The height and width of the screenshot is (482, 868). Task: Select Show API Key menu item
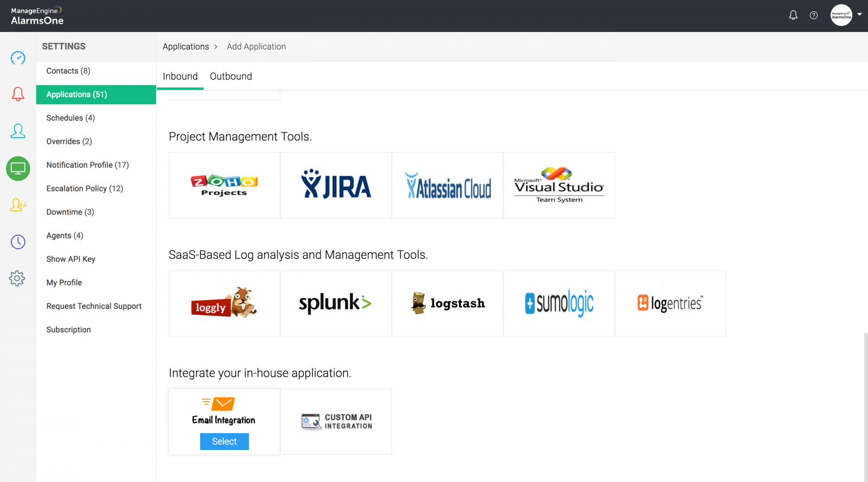tap(96, 259)
